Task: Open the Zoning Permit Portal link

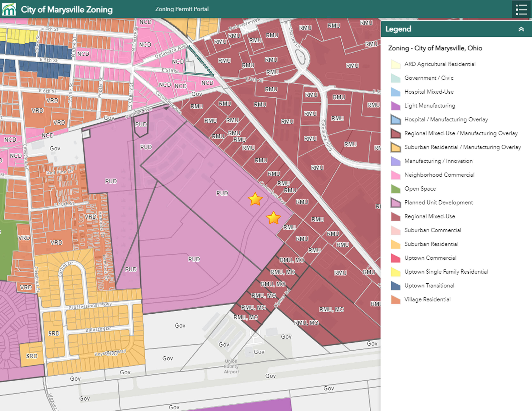Action: coord(182,9)
